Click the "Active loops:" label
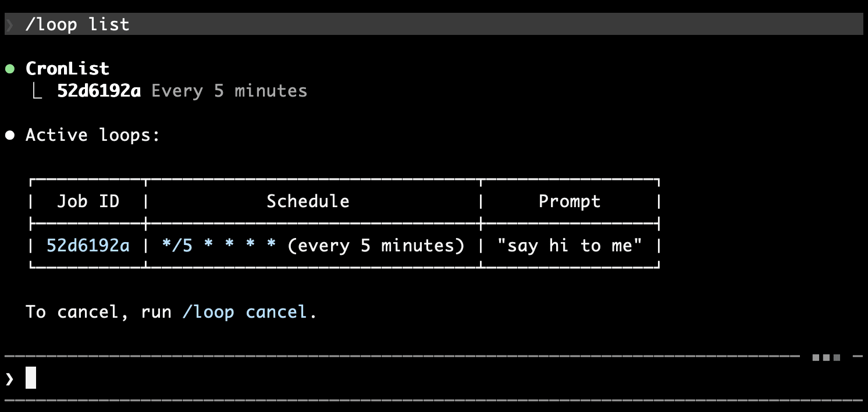This screenshot has width=868, height=412. (x=93, y=135)
